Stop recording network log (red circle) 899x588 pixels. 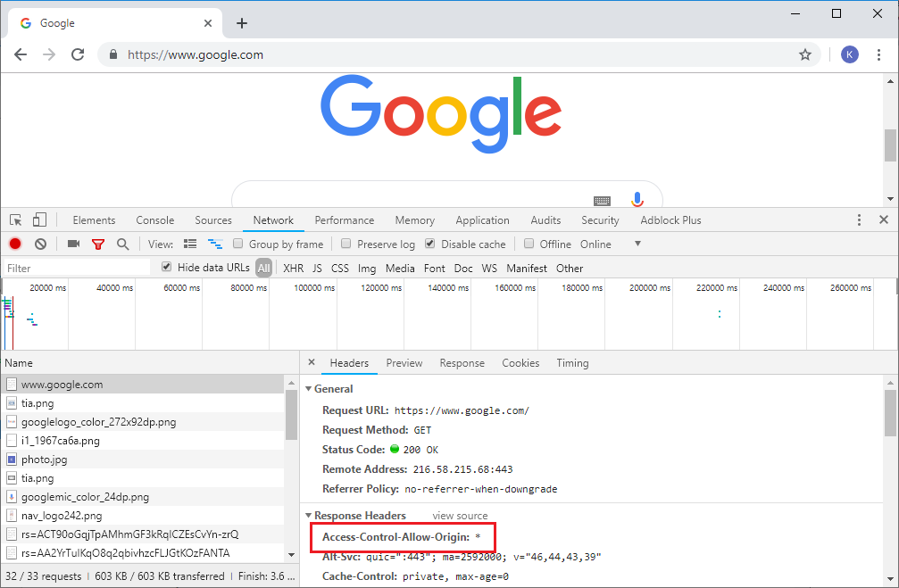tap(15, 244)
